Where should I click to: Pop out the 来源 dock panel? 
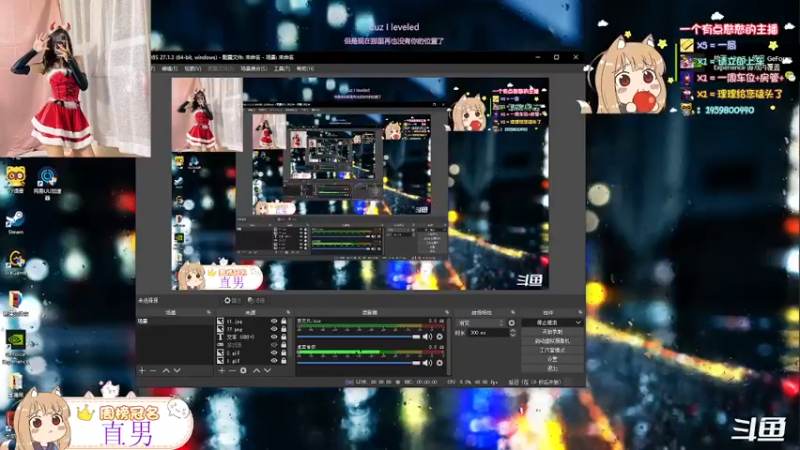[288, 312]
